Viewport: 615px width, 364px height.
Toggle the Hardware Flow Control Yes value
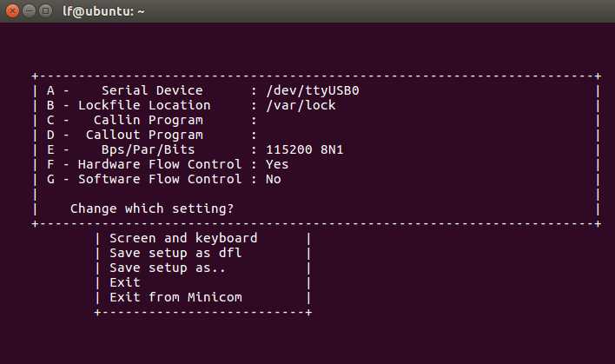pyautogui.click(x=277, y=164)
